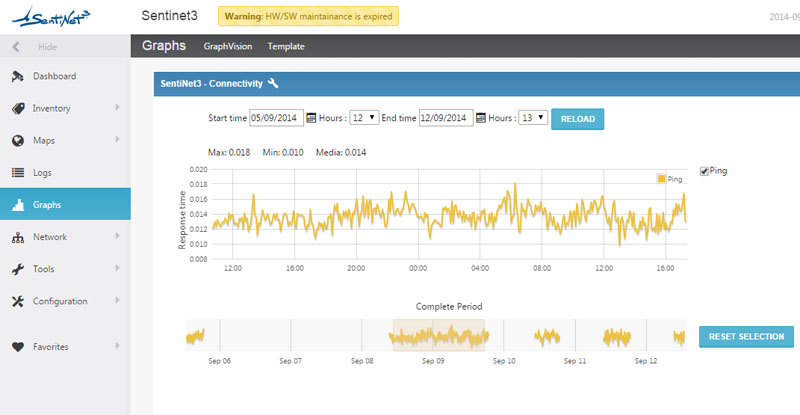Screen dimensions: 800x415
Task: Expand the Inventory submenu arrow
Action: pyautogui.click(x=117, y=107)
